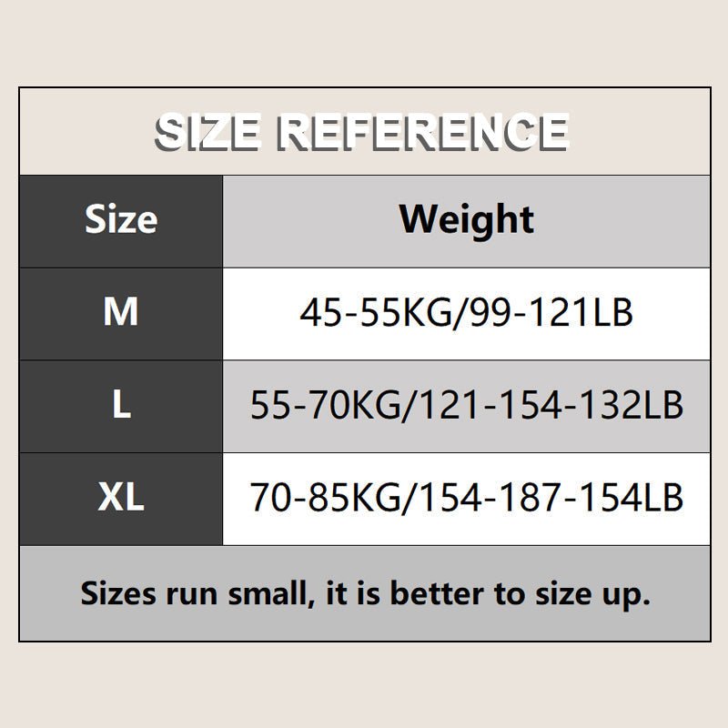Click the "Size" column header
The image size is (728, 728).
click(x=121, y=220)
